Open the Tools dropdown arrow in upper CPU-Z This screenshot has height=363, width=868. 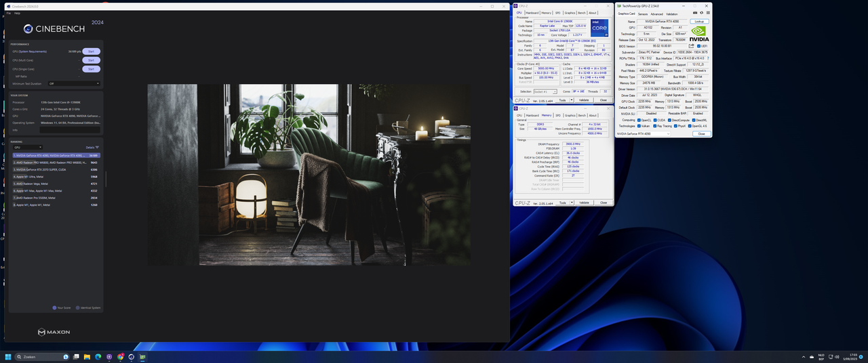pos(572,100)
